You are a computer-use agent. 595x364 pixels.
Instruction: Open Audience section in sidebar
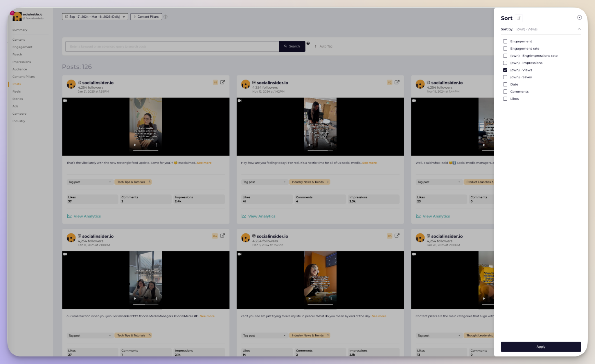[x=19, y=69]
